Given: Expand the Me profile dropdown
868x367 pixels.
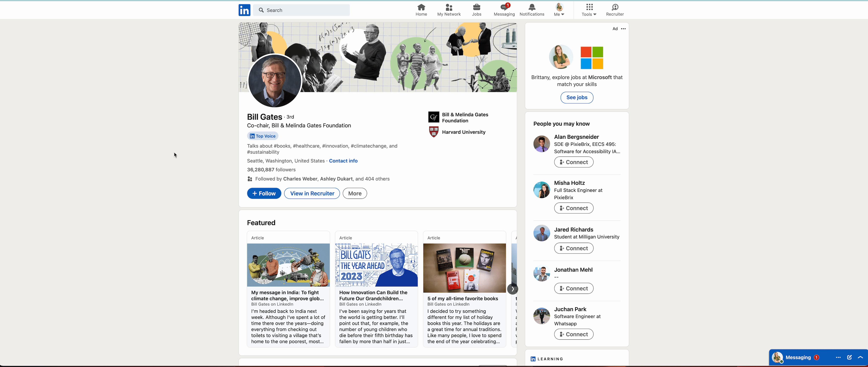Looking at the screenshot, I should pyautogui.click(x=559, y=10).
